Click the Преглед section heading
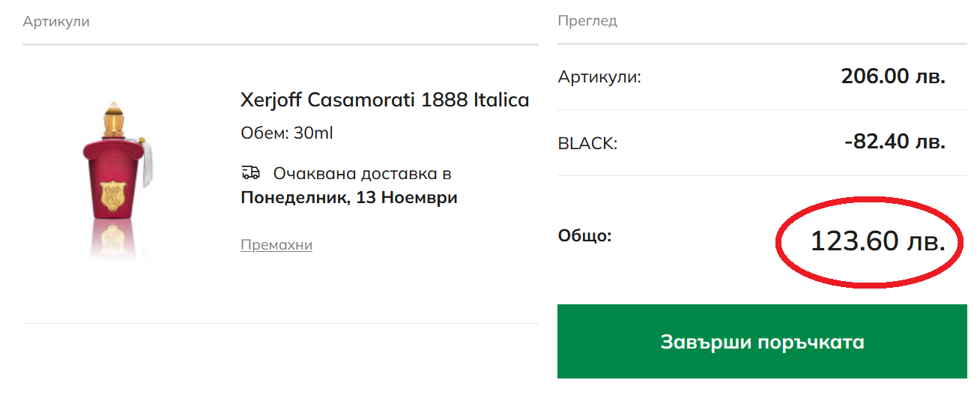Viewport: 980px width, 395px height. point(587,21)
